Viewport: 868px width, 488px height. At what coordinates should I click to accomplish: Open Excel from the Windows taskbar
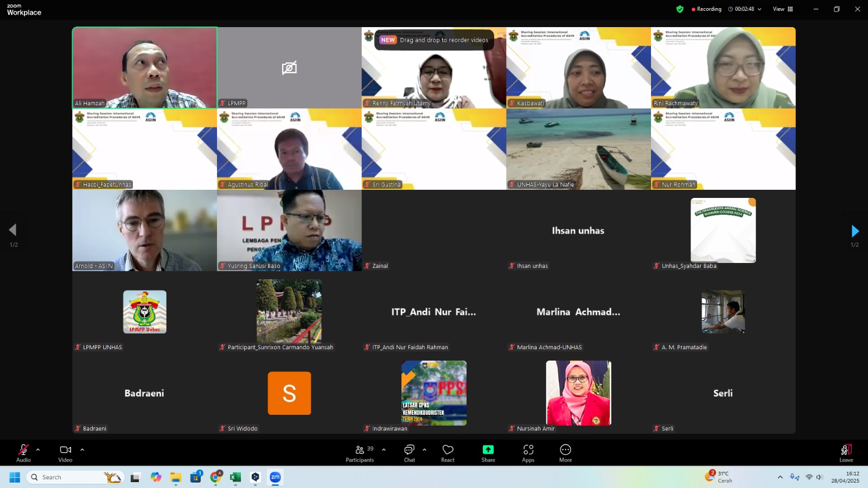[235, 477]
